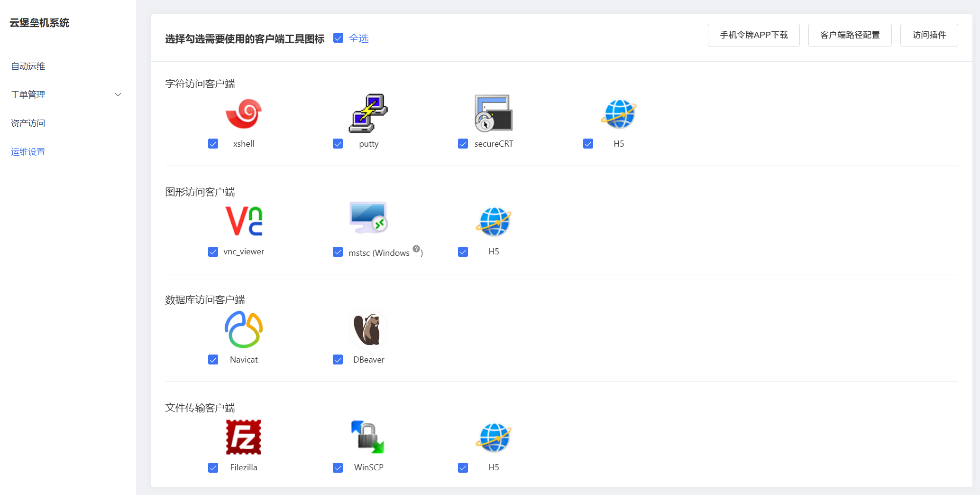This screenshot has height=495, width=980.
Task: Click the 字符访问客户端 section heading
Action: click(x=200, y=84)
